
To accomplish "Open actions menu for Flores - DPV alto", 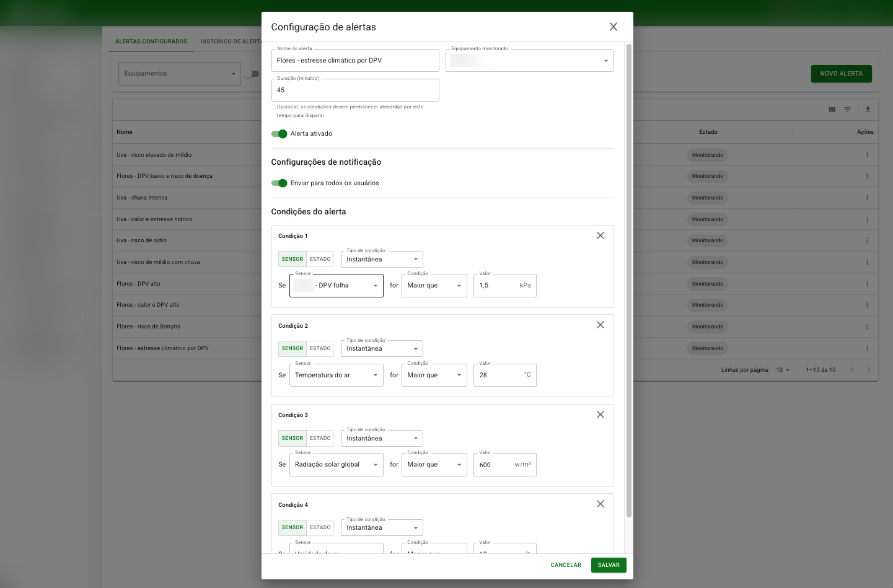I will click(x=867, y=284).
